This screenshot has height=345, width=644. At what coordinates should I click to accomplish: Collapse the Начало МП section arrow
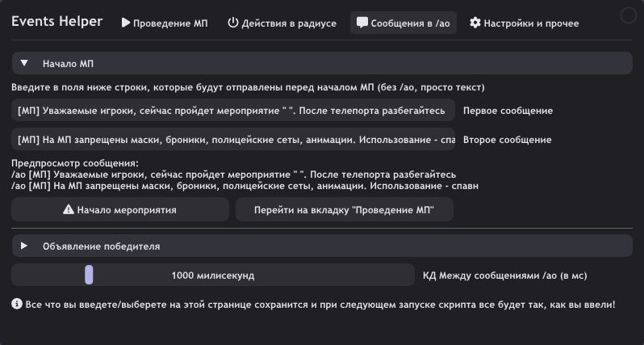pyautogui.click(x=24, y=63)
